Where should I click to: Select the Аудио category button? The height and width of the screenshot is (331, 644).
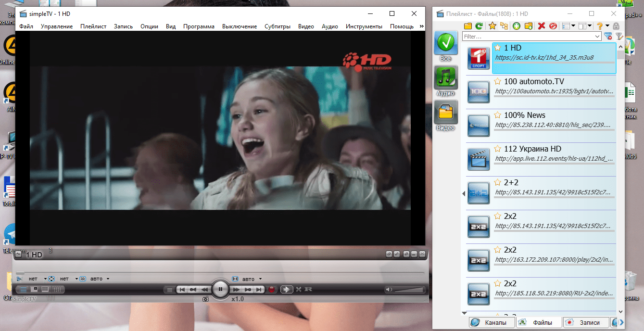tap(446, 81)
